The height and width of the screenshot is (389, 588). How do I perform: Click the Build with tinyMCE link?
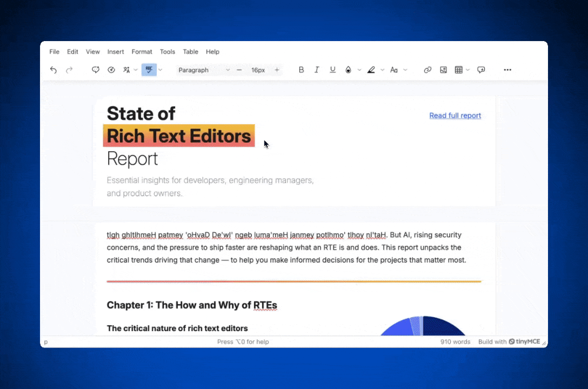(x=509, y=342)
